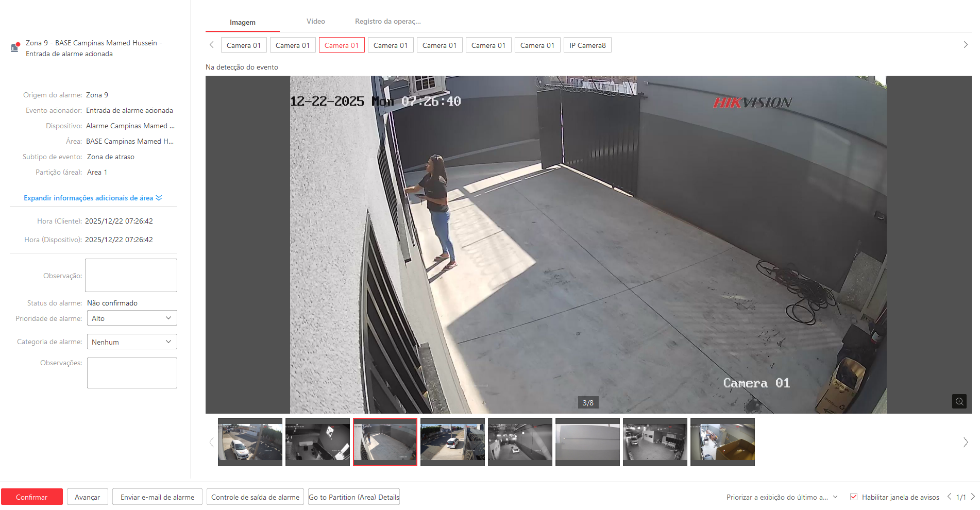Image resolution: width=980 pixels, height=510 pixels.
Task: Open Priorizar a exibição dropdown
Action: (x=782, y=497)
